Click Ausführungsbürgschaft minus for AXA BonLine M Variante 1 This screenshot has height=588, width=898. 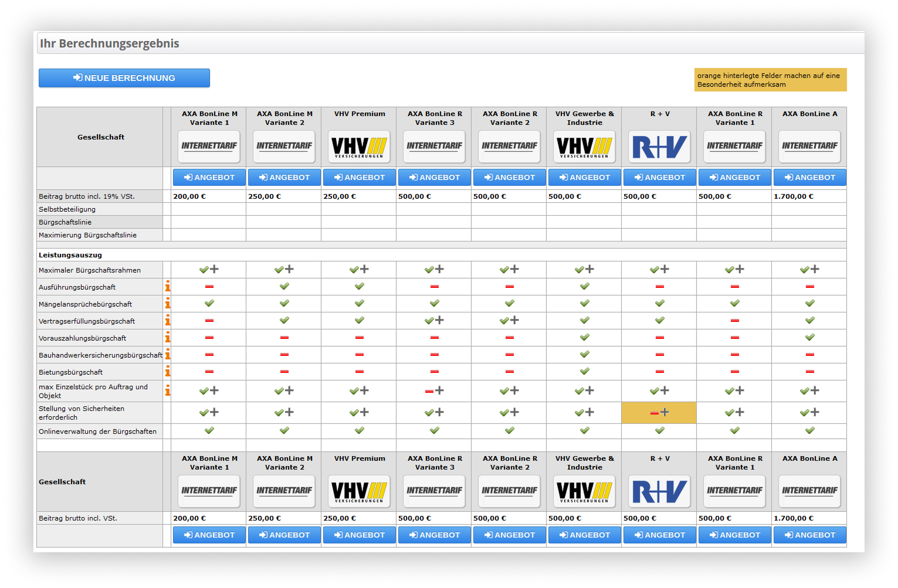(x=209, y=287)
